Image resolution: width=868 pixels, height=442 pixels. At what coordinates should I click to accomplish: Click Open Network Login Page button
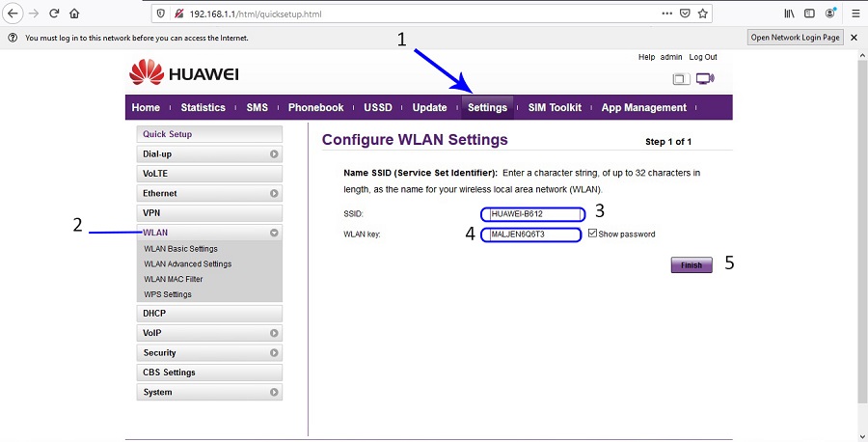[795, 38]
